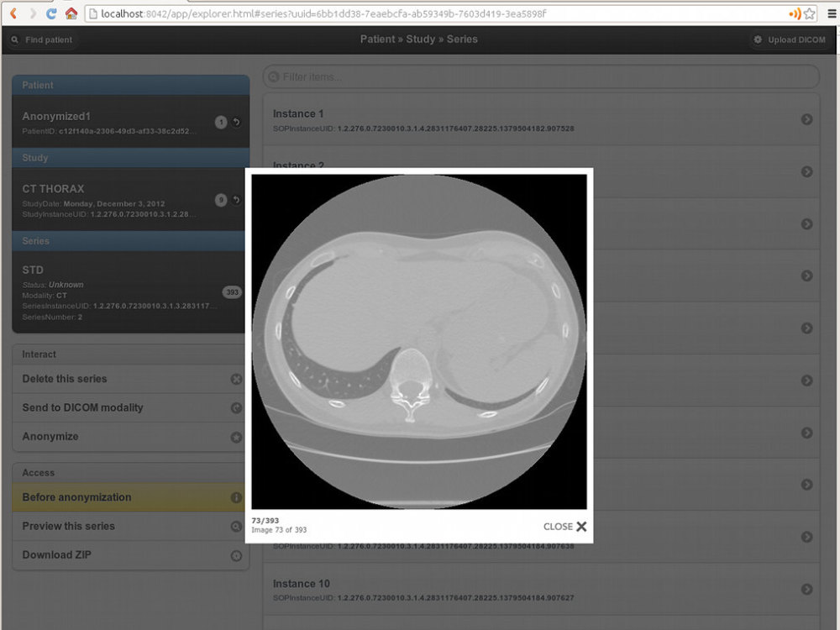The image size is (840, 630).
Task: Select the CT THORAX study entry
Action: [x=131, y=200]
